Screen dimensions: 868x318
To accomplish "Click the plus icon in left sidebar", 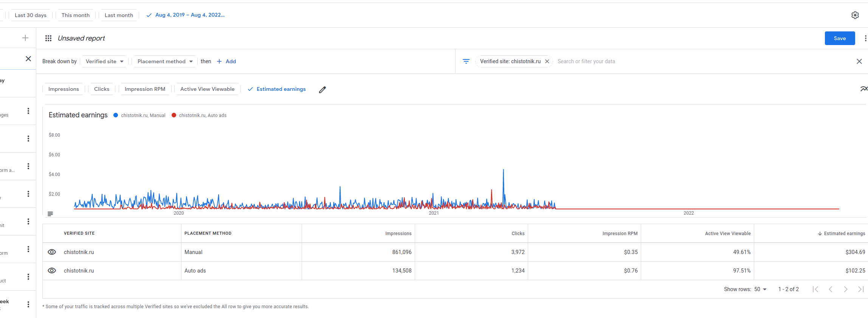I will coord(25,38).
